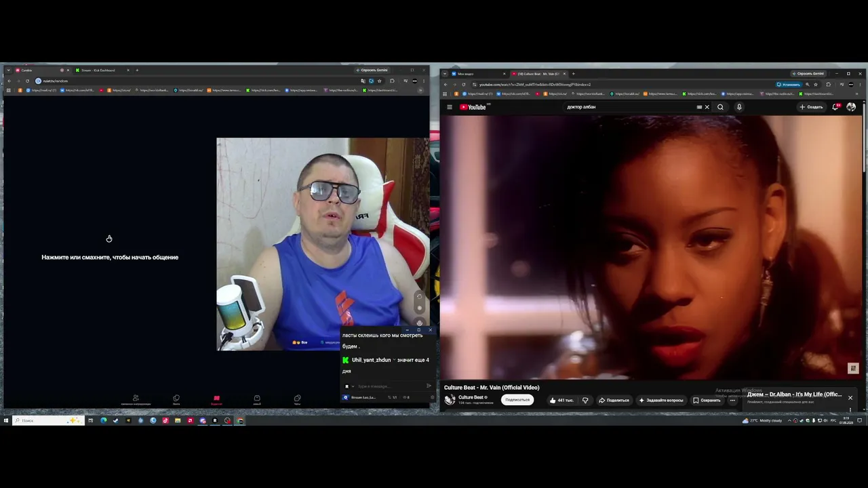Click the Culture Beat - Mr. Vain video title
The image size is (868, 488).
(x=492, y=388)
